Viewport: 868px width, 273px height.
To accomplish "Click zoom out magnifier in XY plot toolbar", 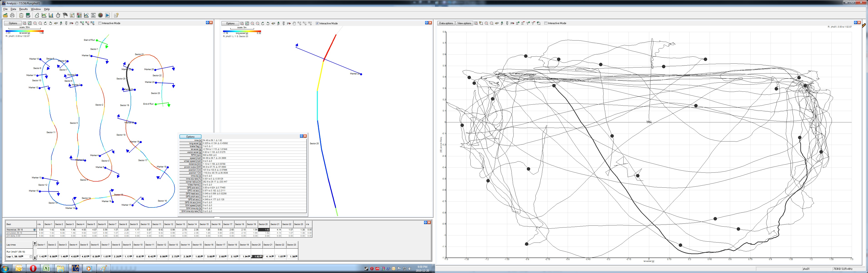I will click(x=492, y=23).
